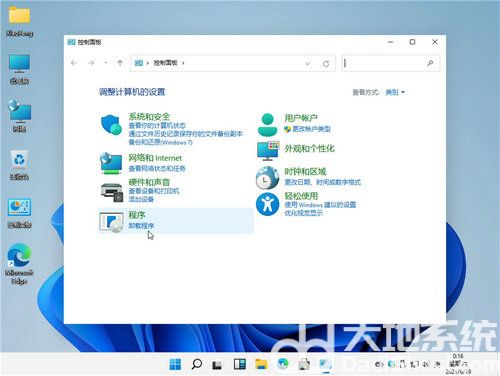Open the Programs category icon
Viewport: 500px width, 376px height.
[x=111, y=222]
